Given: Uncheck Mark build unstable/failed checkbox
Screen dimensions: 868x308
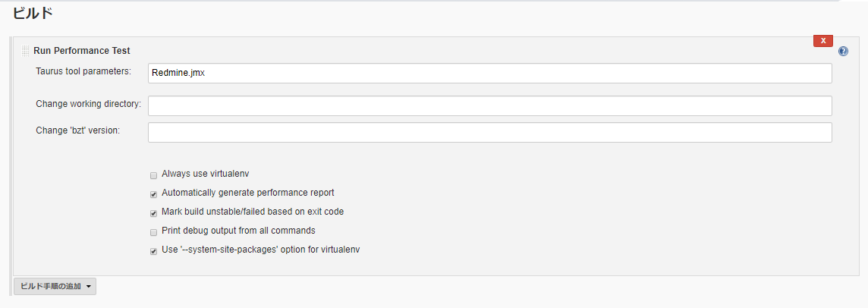Looking at the screenshot, I should click(153, 212).
